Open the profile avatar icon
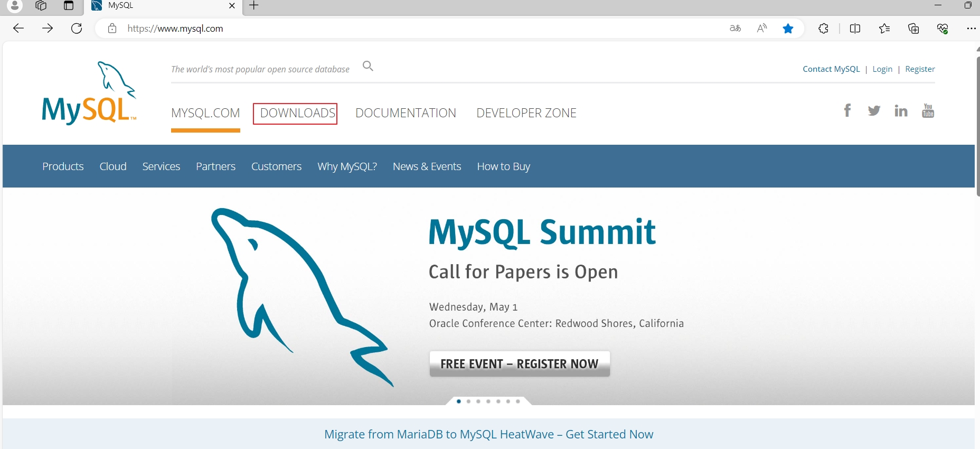This screenshot has height=449, width=980. tap(15, 5)
